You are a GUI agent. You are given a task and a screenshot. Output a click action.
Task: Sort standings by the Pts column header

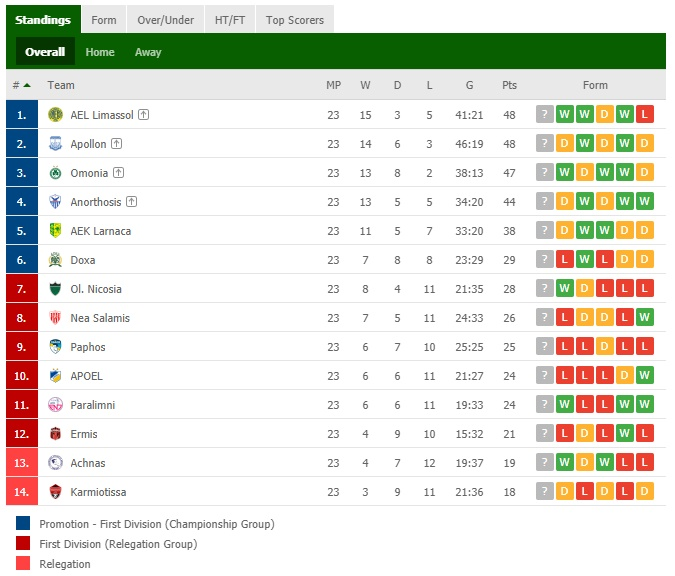pyautogui.click(x=509, y=85)
